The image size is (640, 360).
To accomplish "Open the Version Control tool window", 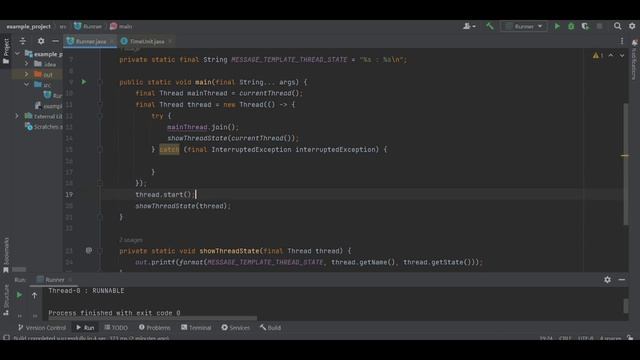I will 42,327.
